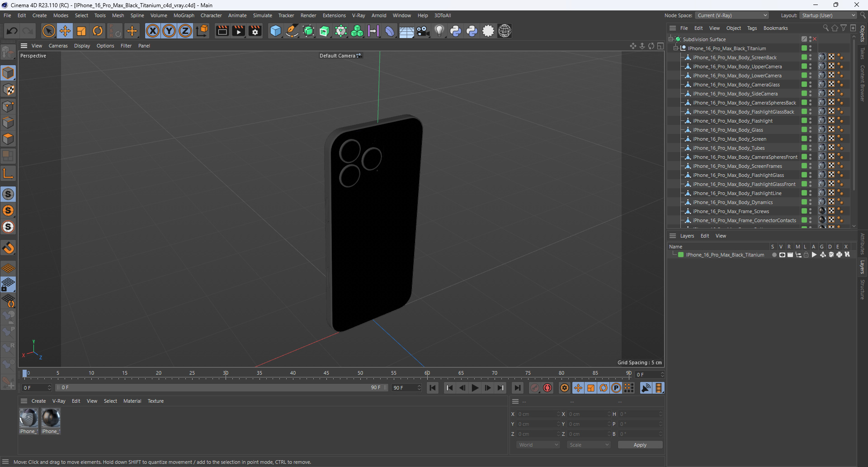The width and height of the screenshot is (868, 467).
Task: Switch to Texture mode checker icon
Action: tap(8, 90)
